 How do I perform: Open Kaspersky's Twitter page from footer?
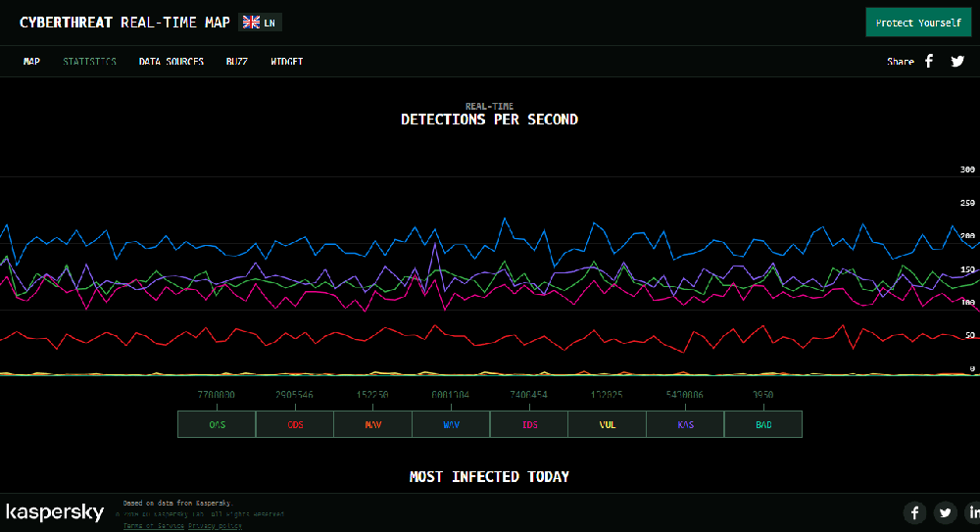pos(945,512)
